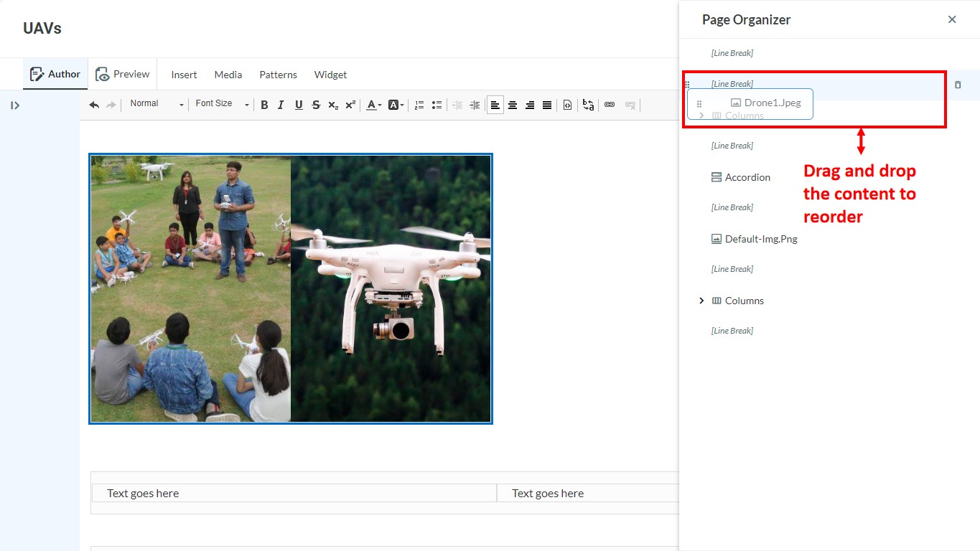Open the Font Size dropdown
The image size is (980, 551).
[x=222, y=104]
